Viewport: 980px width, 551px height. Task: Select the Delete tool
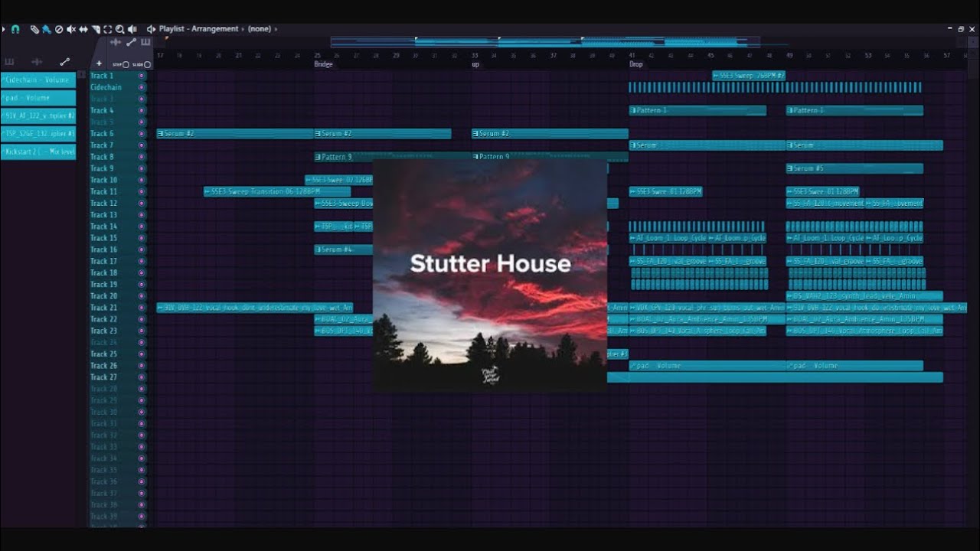click(x=59, y=29)
